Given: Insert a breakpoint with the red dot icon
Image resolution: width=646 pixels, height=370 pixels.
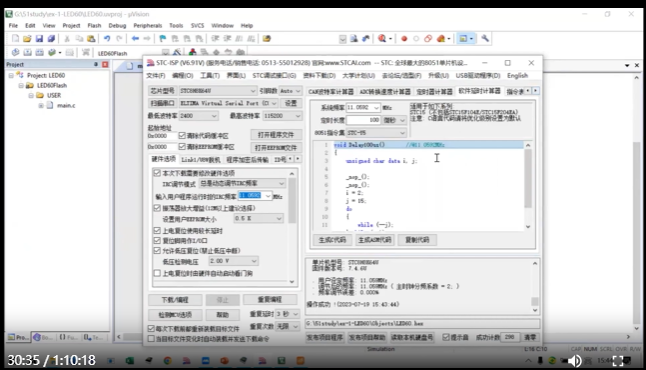Looking at the screenshot, I should coord(404,39).
